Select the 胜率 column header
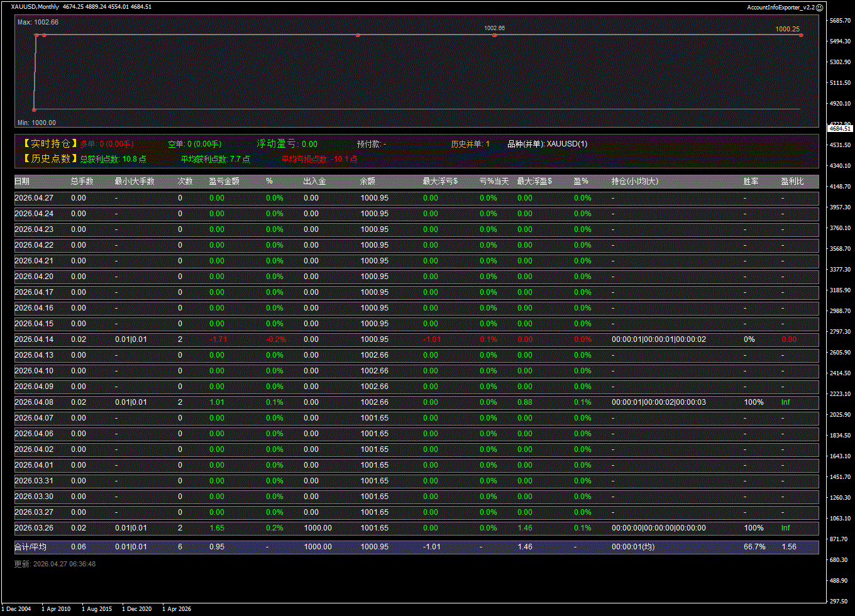This screenshot has width=855, height=616. 751,182
